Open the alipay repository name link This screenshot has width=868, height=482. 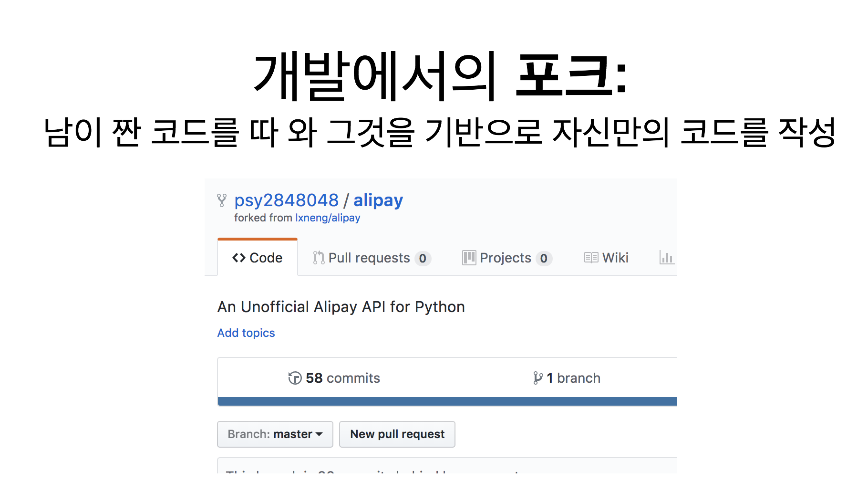[x=378, y=200]
